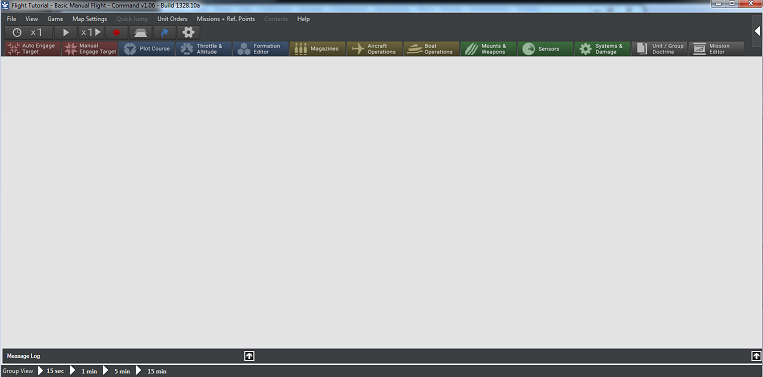Image resolution: width=763 pixels, height=377 pixels.
Task: Open the Help menu
Action: point(303,19)
